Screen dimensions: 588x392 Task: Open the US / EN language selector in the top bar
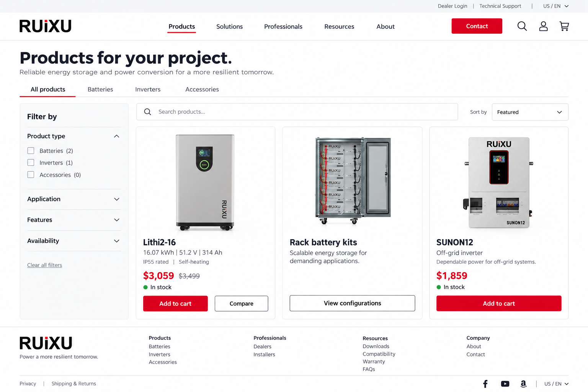(556, 6)
